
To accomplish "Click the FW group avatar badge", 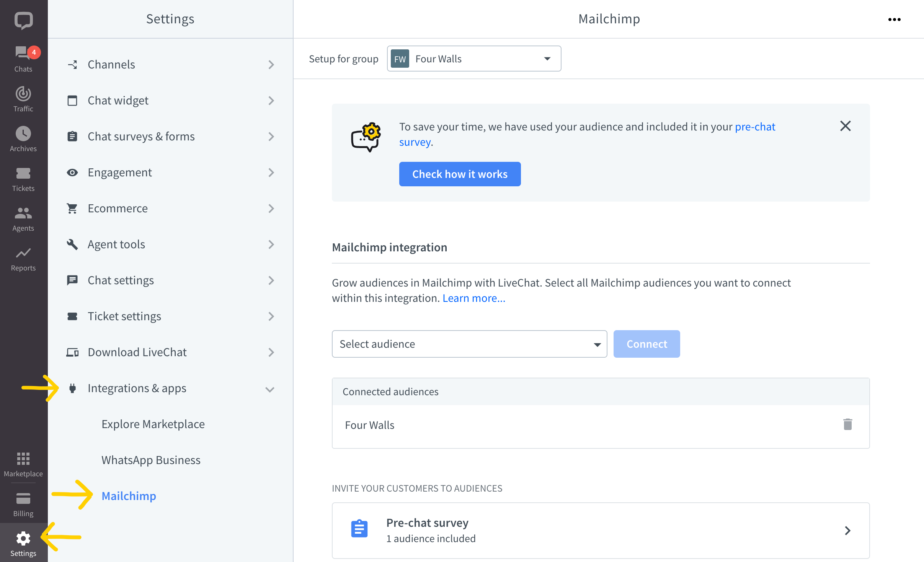I will click(400, 59).
